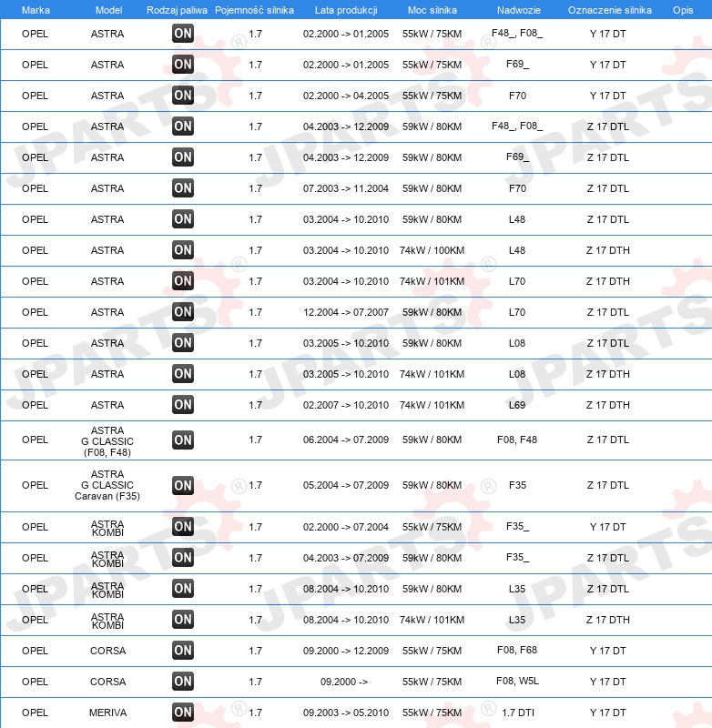Click the '07.2003 -> 11.2004' date cell

coord(346,188)
